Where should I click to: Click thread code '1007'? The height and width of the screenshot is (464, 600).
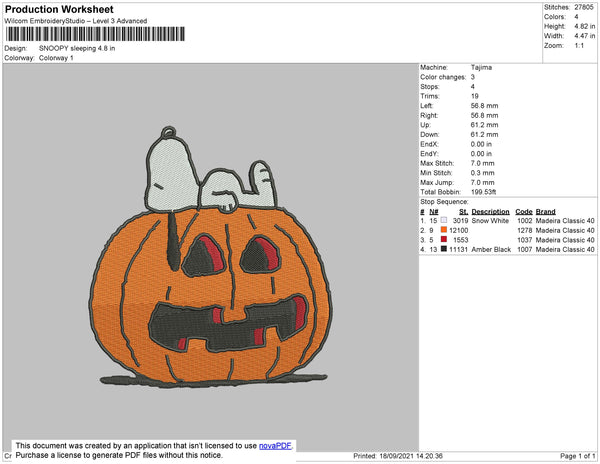525,249
